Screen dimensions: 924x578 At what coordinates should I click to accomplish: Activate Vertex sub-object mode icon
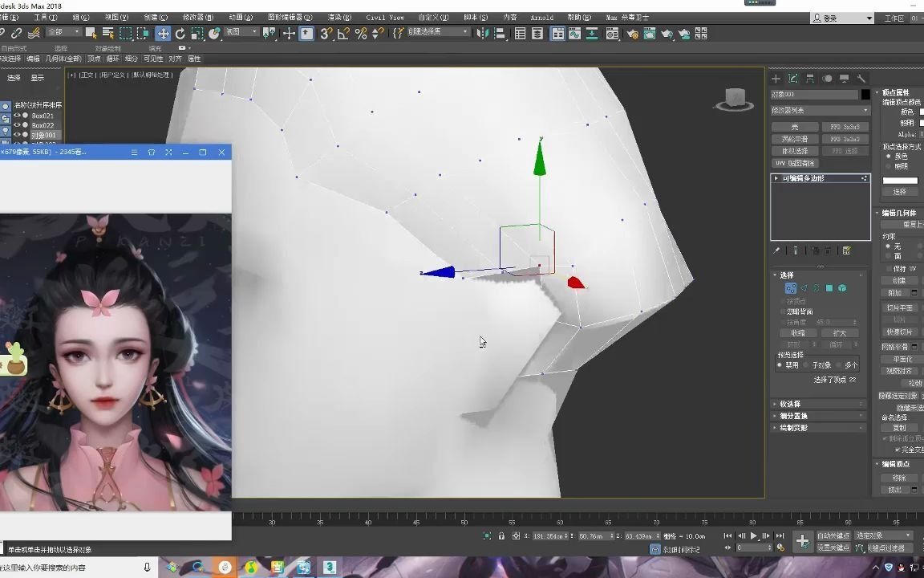[790, 288]
